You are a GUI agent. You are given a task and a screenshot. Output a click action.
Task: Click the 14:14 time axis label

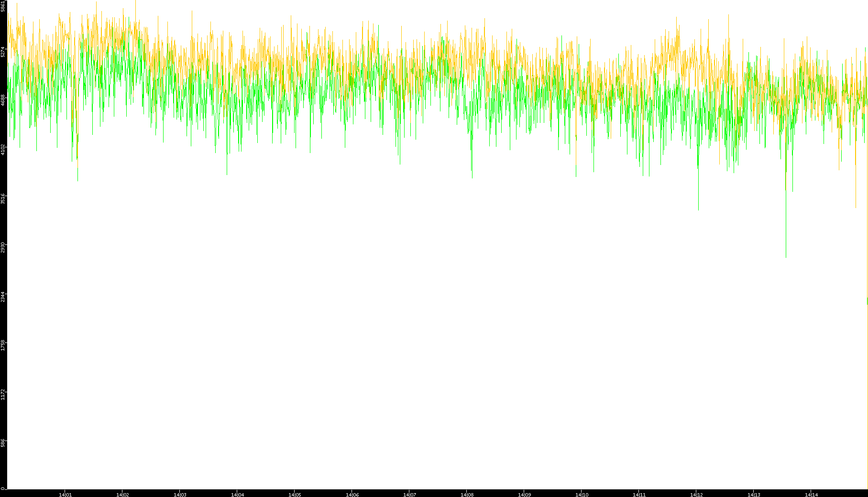click(811, 495)
